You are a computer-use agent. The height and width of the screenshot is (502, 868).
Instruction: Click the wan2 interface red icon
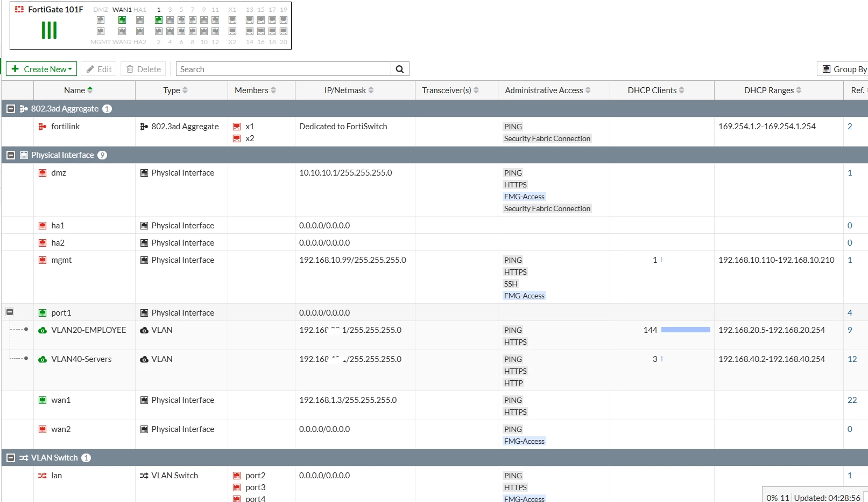[43, 429]
